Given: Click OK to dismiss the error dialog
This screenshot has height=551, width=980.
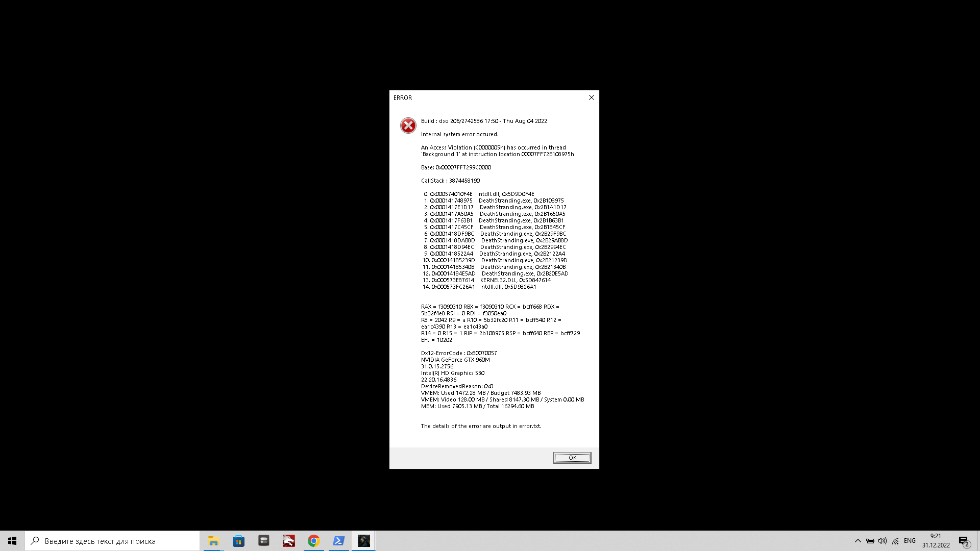Looking at the screenshot, I should click(x=572, y=458).
